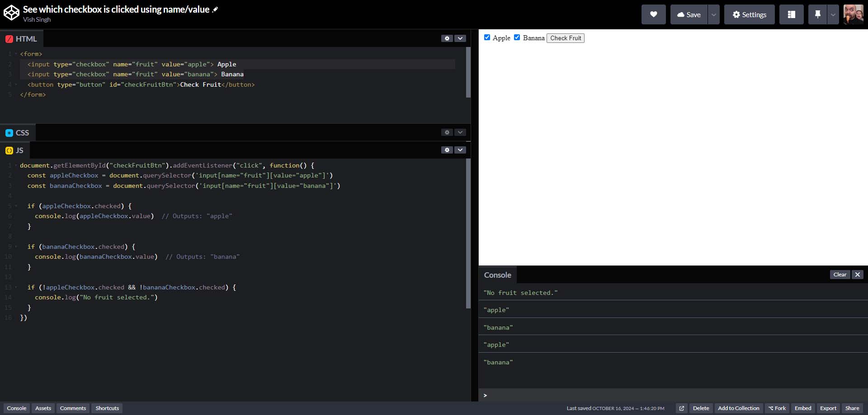This screenshot has height=415, width=868.
Task: Open the change view layout icon
Action: 791,14
